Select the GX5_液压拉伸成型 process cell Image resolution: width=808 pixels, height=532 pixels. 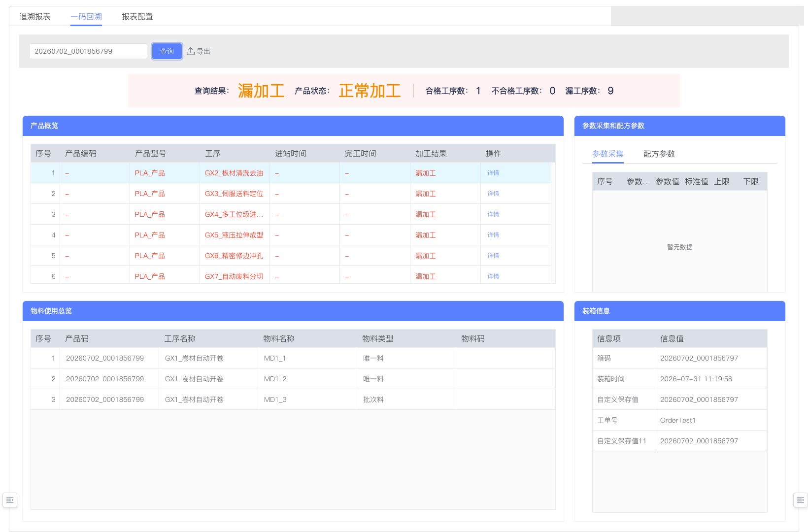(x=235, y=235)
